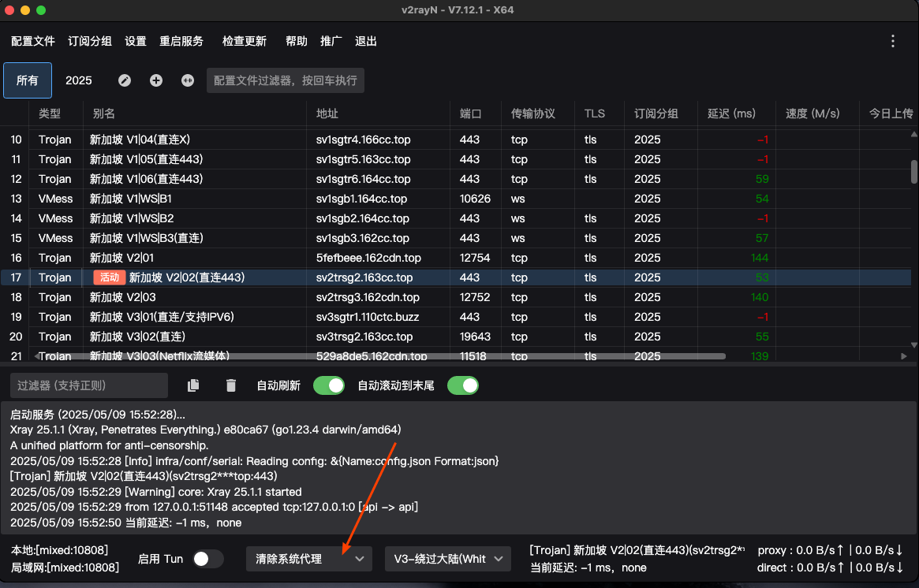This screenshot has height=588, width=919.
Task: Open the 帮助 menu
Action: 297,41
